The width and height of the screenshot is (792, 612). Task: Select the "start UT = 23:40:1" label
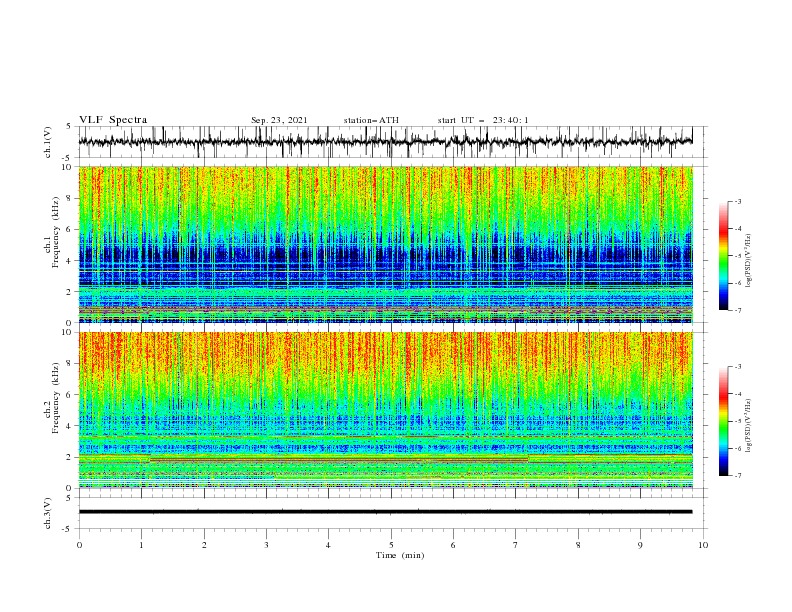coord(483,120)
